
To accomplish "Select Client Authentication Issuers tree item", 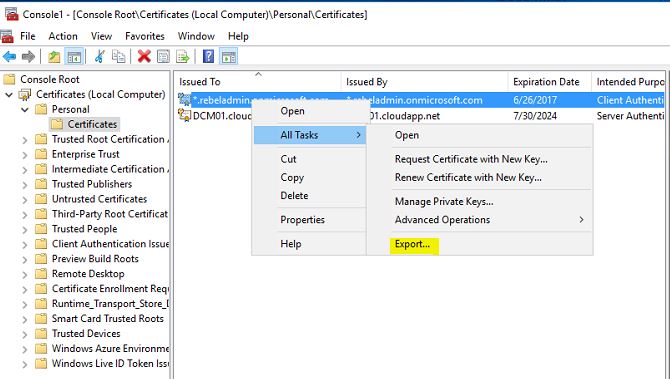I will pyautogui.click(x=110, y=244).
